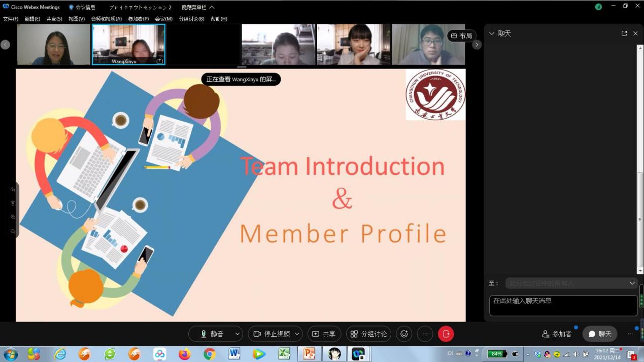Click the chat message input field
The height and width of the screenshot is (362, 644).
pos(563,305)
